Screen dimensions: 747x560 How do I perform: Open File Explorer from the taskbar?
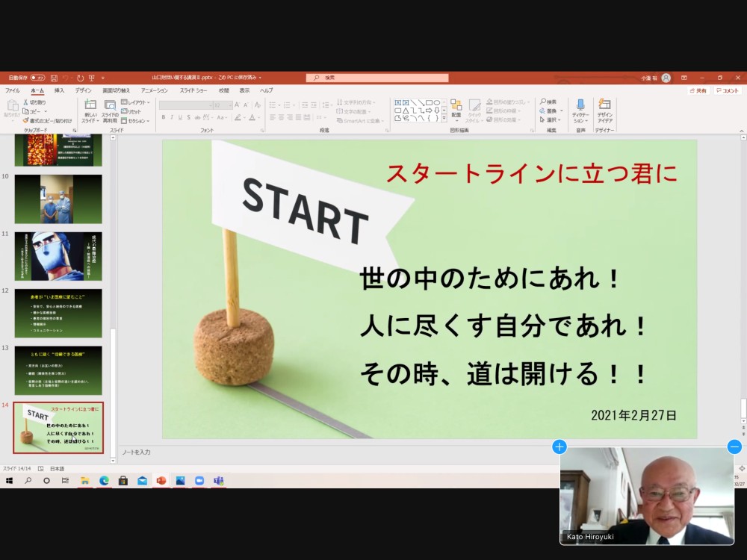[85, 480]
